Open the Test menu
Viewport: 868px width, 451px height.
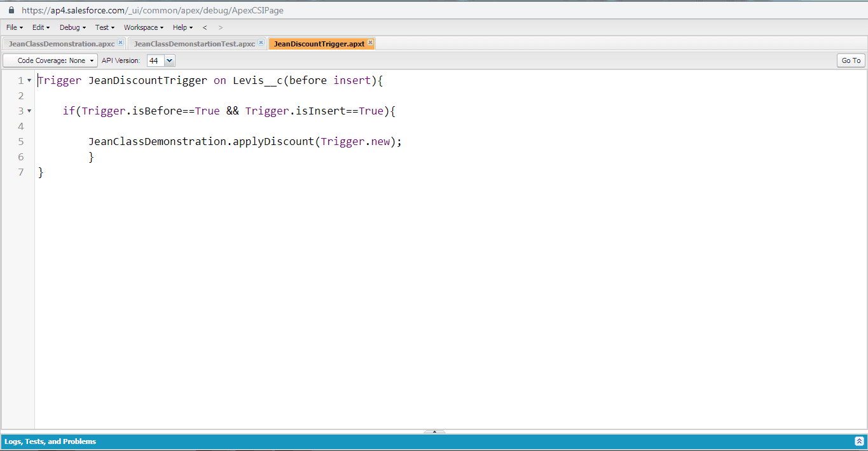pos(105,27)
